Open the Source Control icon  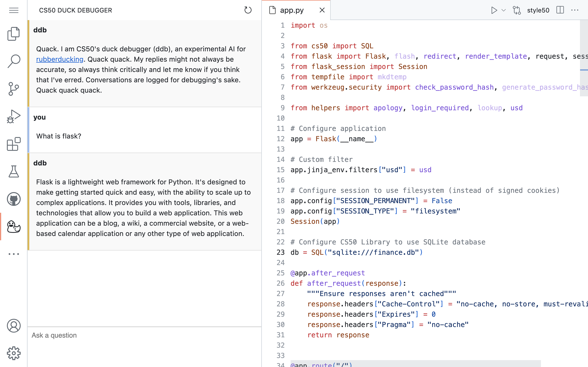tap(14, 89)
